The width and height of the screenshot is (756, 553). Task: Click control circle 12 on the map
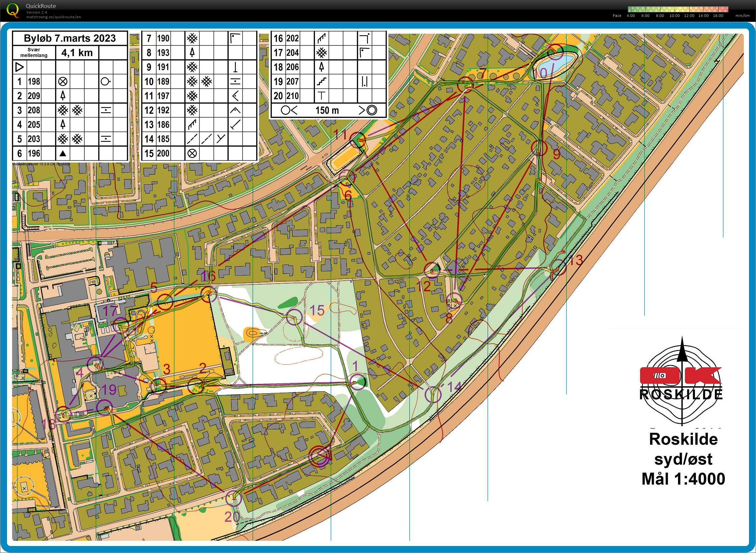pyautogui.click(x=432, y=270)
